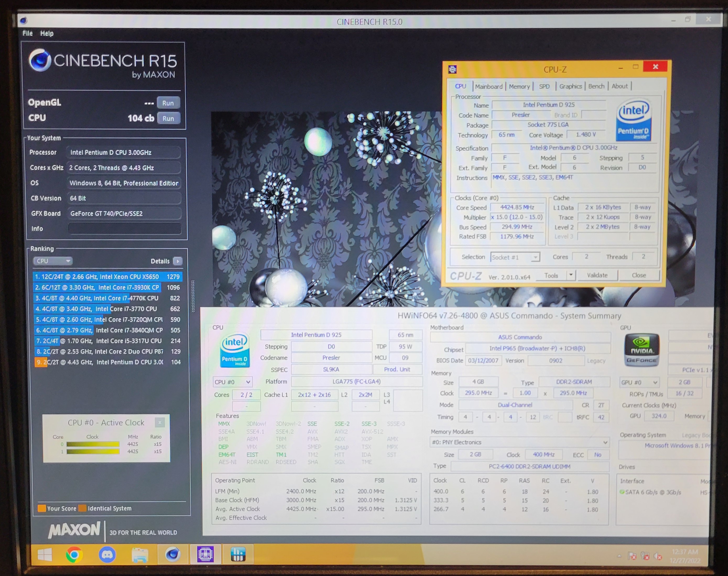Switch to Bench tab in CPU-Z

point(596,86)
